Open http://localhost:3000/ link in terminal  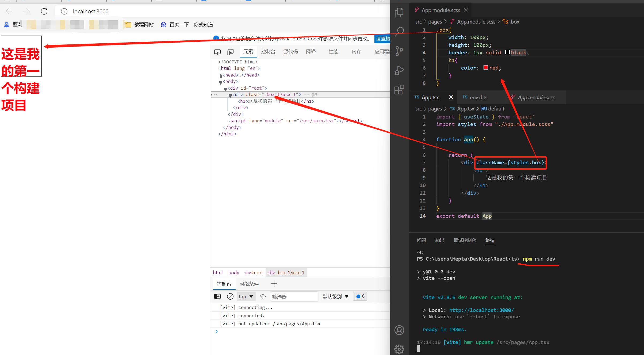(x=481, y=310)
